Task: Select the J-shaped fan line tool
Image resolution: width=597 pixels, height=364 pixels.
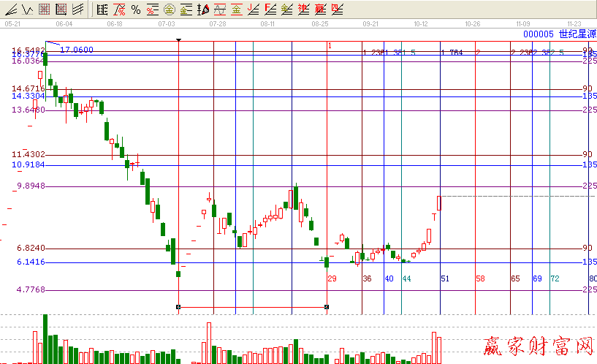Action: (253, 10)
